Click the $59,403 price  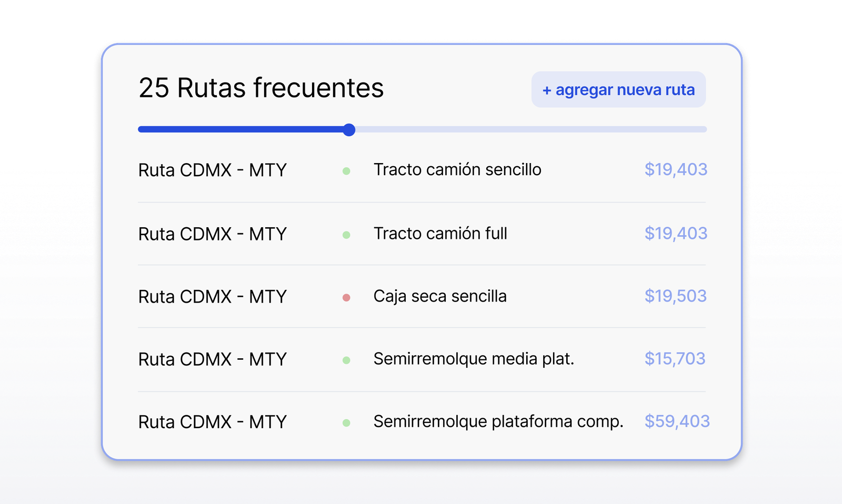click(x=677, y=421)
